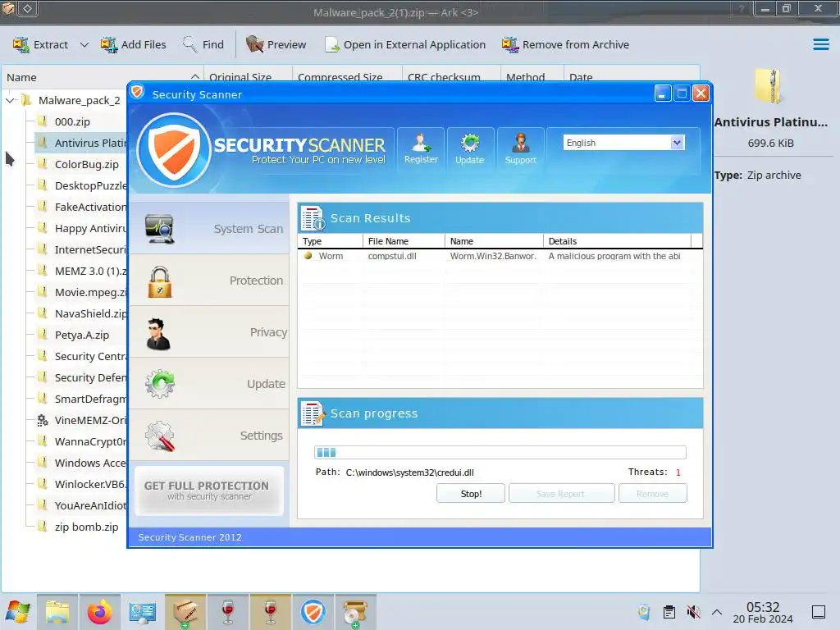Viewport: 840px width, 630px height.
Task: Select System Scan in sidebar
Action: click(209, 228)
